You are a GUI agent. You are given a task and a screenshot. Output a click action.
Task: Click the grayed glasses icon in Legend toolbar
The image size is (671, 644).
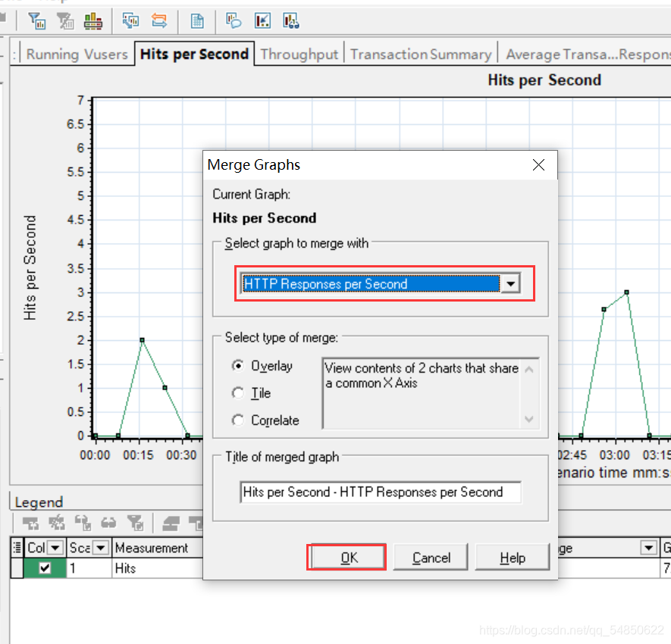(x=108, y=523)
